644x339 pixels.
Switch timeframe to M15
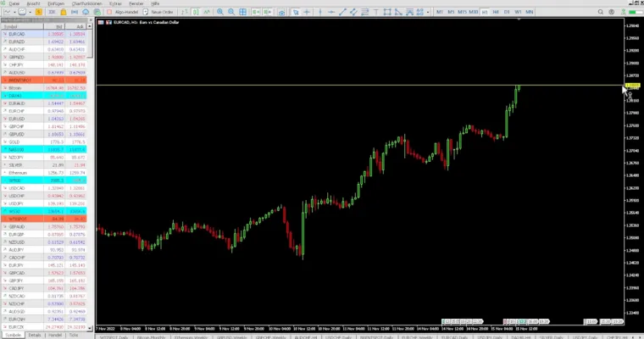tap(462, 12)
